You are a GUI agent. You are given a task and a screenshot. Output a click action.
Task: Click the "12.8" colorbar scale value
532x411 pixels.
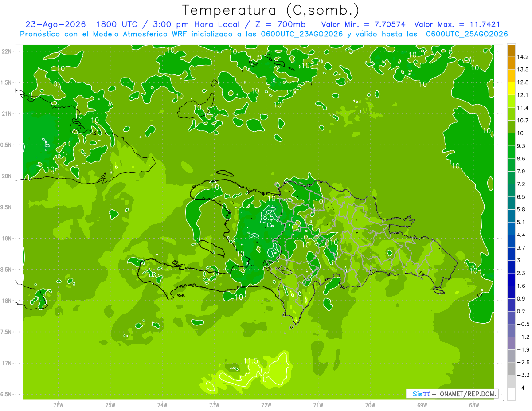point(523,82)
